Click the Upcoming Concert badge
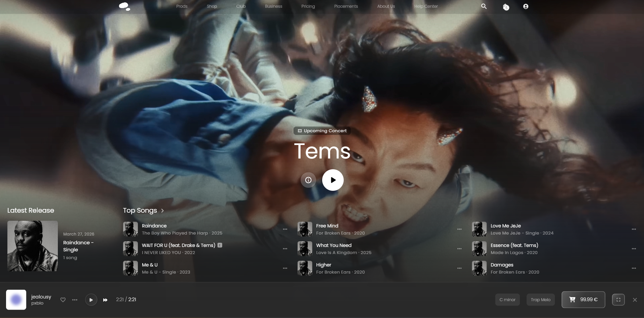 [x=322, y=131]
